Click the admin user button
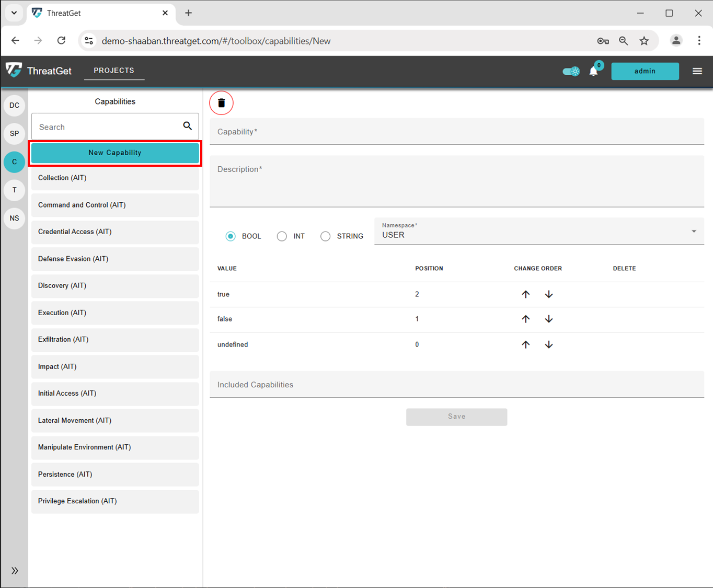The height and width of the screenshot is (588, 713). pyautogui.click(x=645, y=71)
